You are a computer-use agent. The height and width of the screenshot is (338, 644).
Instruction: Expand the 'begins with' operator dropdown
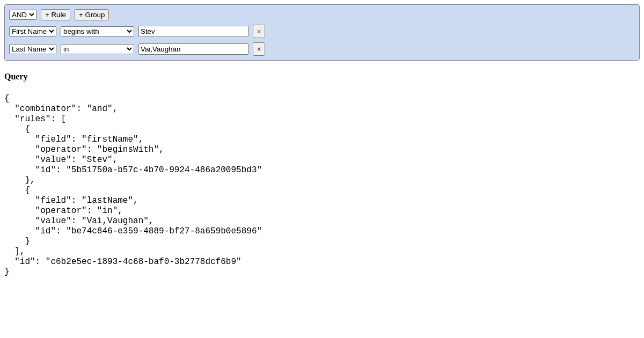97,32
